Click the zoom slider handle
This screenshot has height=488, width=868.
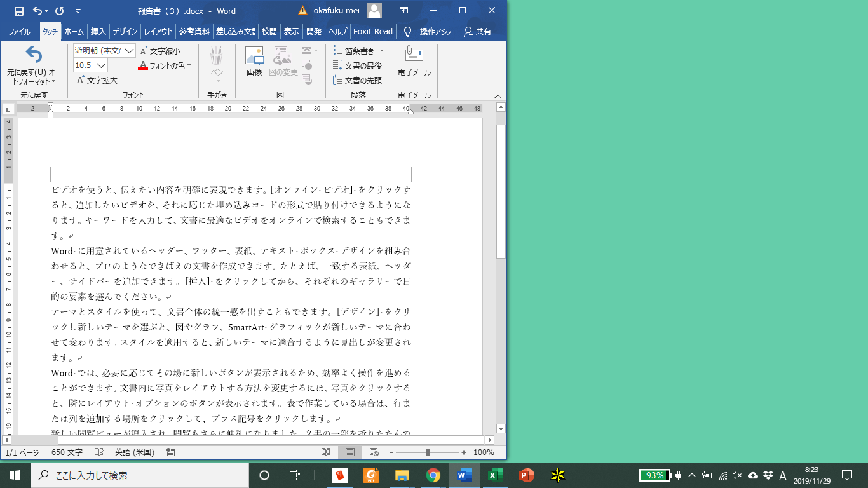pyautogui.click(x=428, y=452)
